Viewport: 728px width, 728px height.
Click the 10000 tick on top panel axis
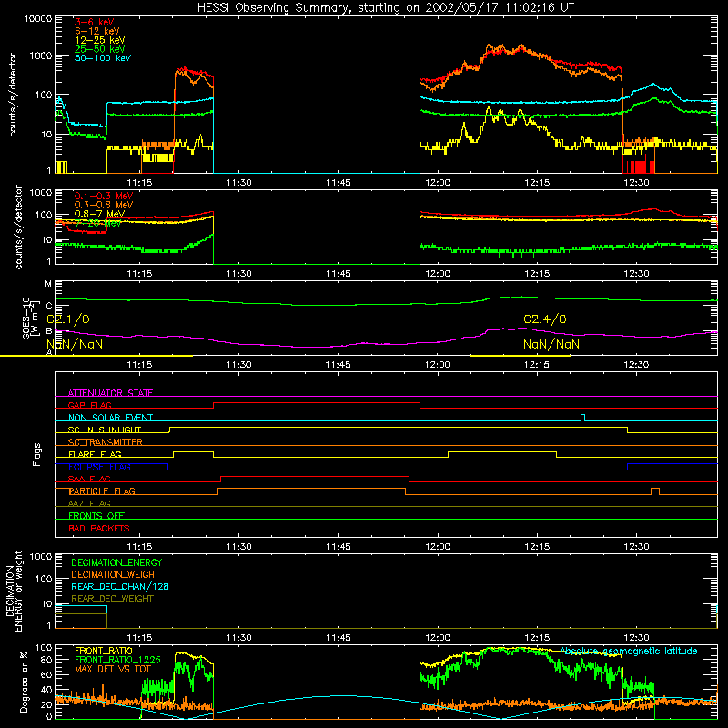37,18
